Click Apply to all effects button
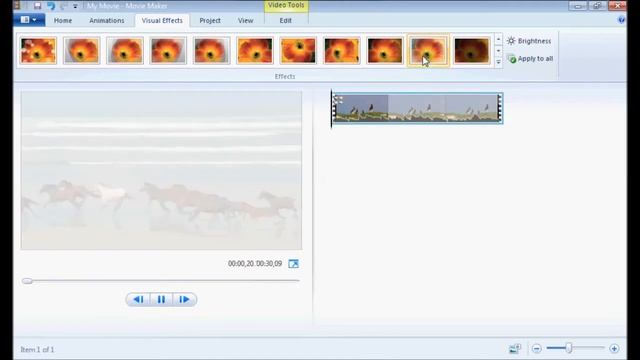This screenshot has height=360, width=640. click(x=530, y=59)
